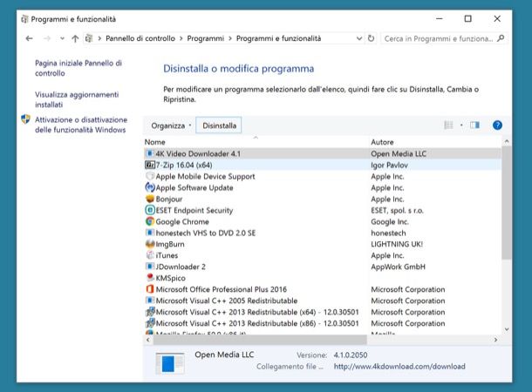Click Programmi e funzionalità breadcrumb
The height and width of the screenshot is (392, 532).
tap(278, 38)
